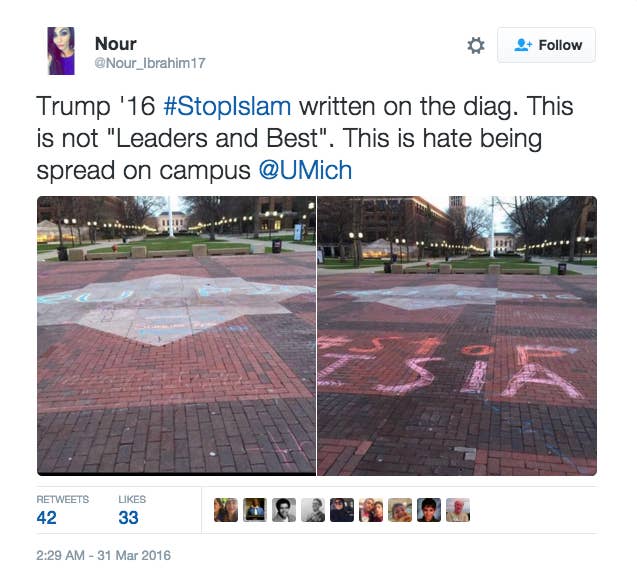This screenshot has height=577, width=637.
Task: Open the sixth liker avatar showing two people
Action: coord(371,510)
